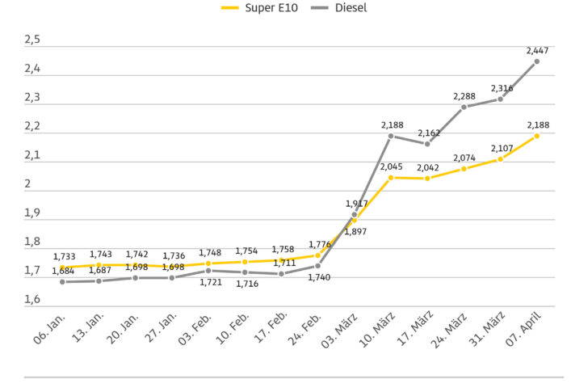This screenshot has width=588, height=392.
Task: Click the Super E10 point valued 2,045
Action: click(x=391, y=177)
